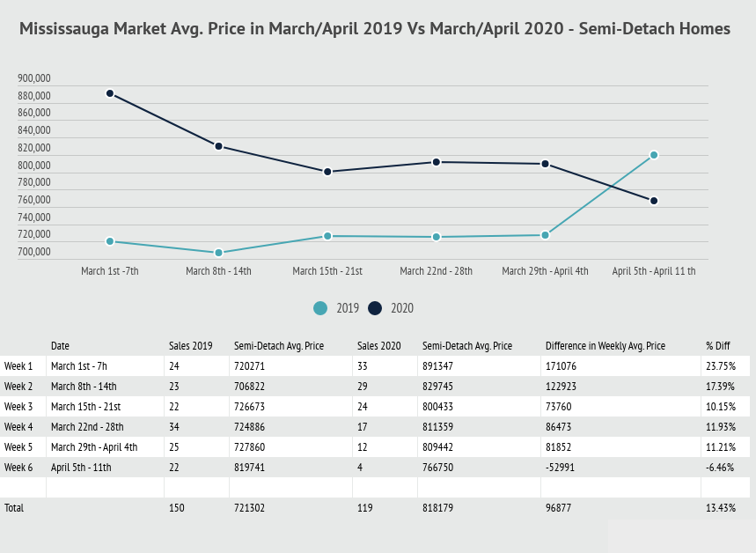Click the 11.93% cell
Viewport: 756px width, 553px height.
pyautogui.click(x=721, y=427)
